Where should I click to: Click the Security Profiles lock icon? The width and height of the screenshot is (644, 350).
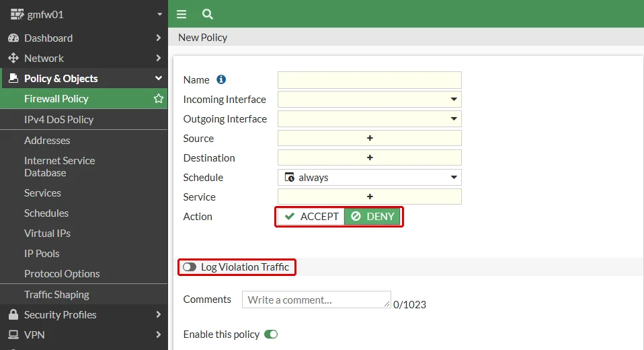point(13,314)
